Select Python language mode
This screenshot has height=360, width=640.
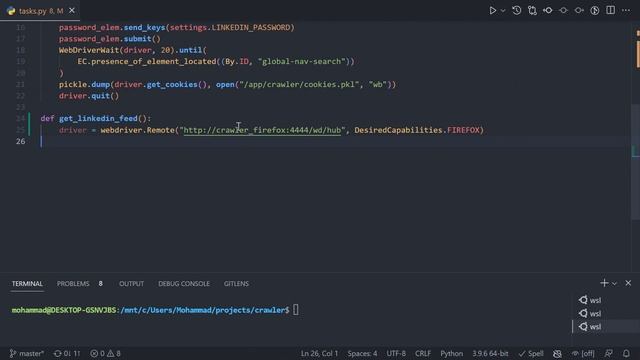pos(451,353)
